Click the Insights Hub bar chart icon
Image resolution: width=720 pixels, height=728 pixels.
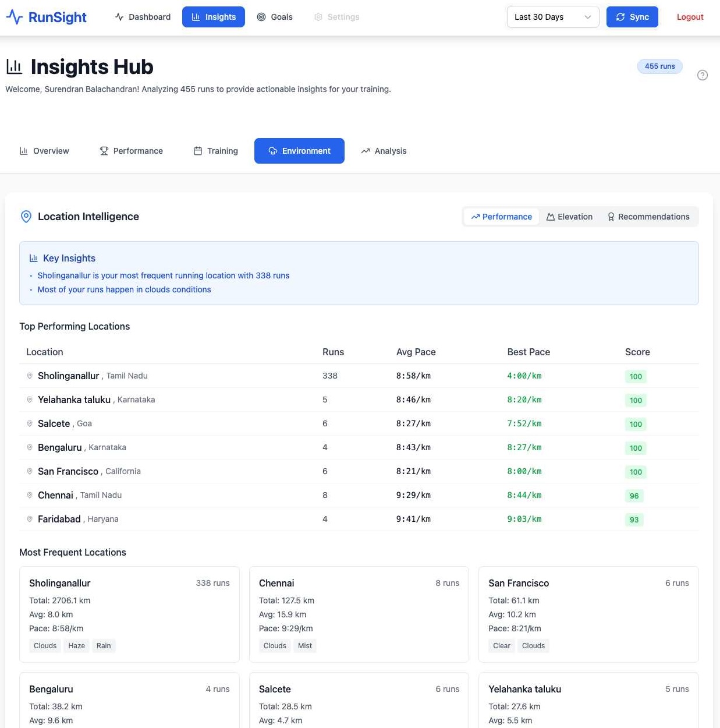coord(15,66)
